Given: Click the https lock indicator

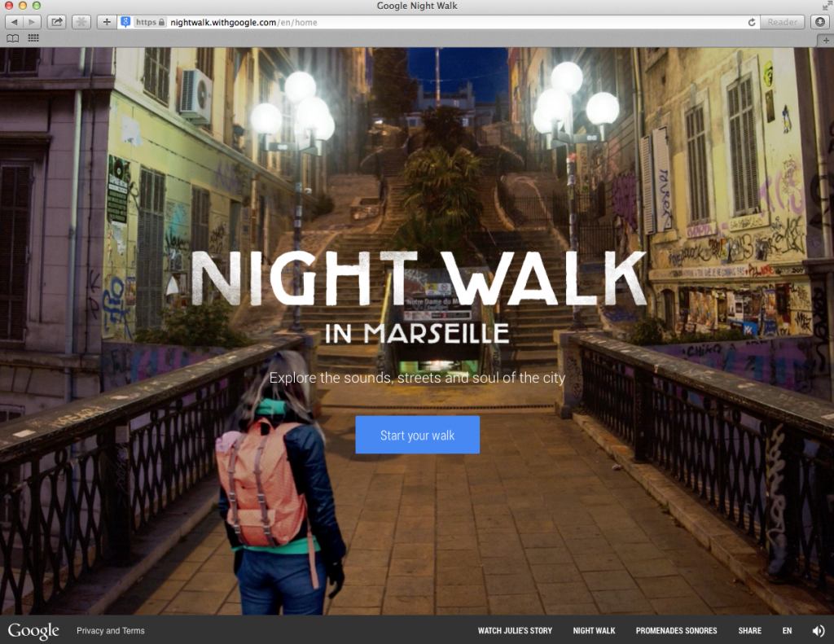Looking at the screenshot, I should click(x=150, y=22).
